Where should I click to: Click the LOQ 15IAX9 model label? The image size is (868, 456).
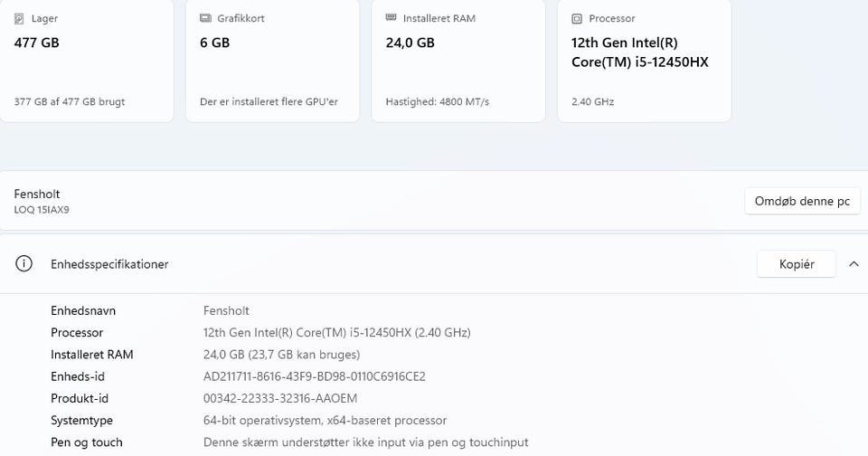(x=42, y=210)
